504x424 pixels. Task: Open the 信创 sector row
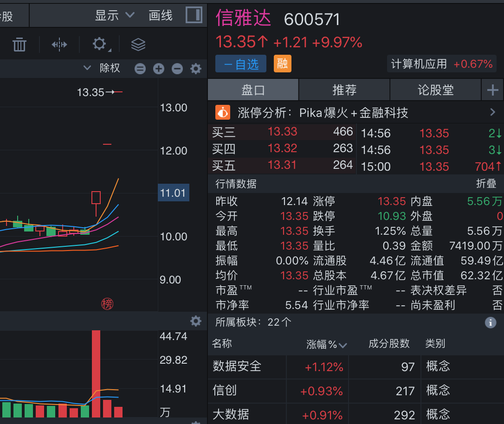(x=356, y=391)
